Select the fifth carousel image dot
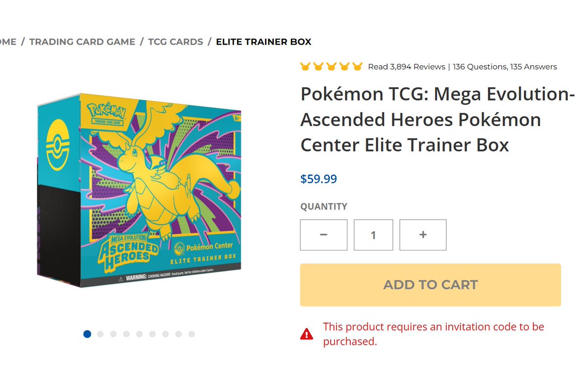This screenshot has height=372, width=588. tap(140, 334)
